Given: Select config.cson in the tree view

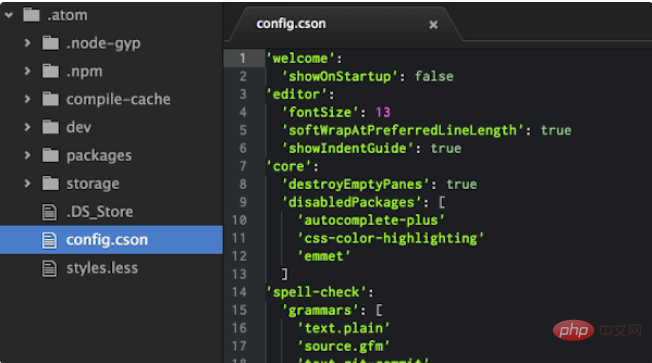Looking at the screenshot, I should pyautogui.click(x=111, y=240).
